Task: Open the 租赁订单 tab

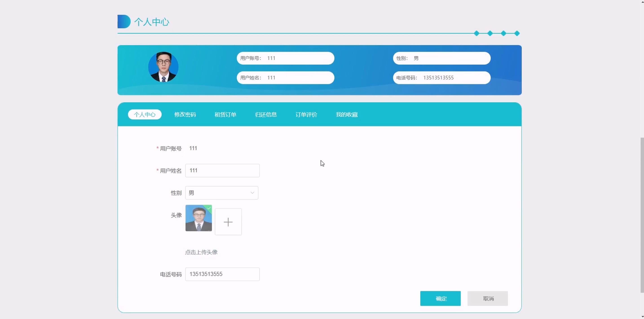Action: coord(225,114)
